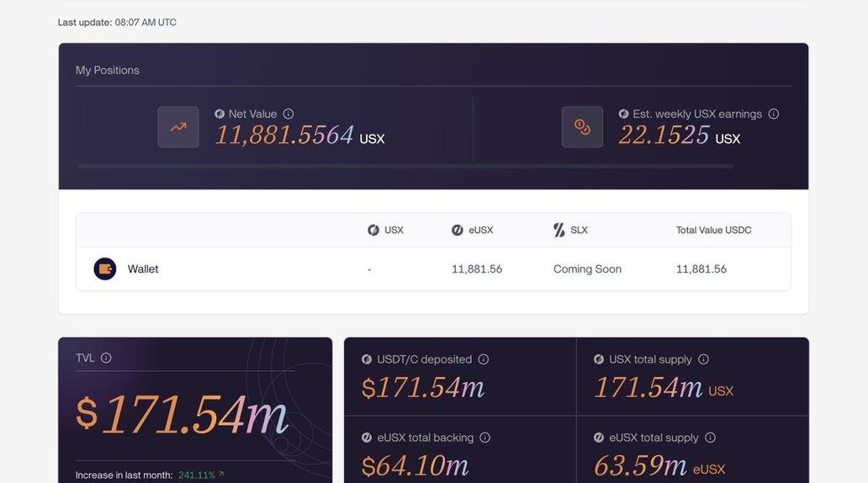
Task: Click the trending arrow icon by Net Value
Action: point(178,127)
